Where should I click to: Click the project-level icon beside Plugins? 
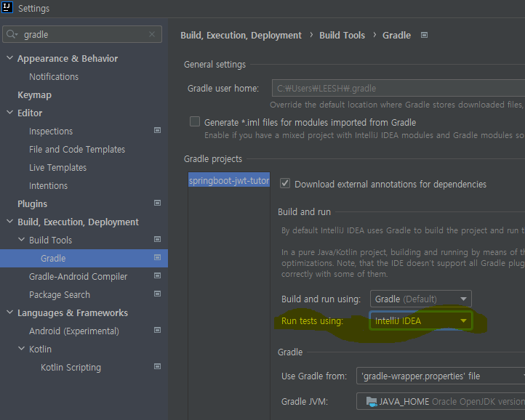(157, 203)
